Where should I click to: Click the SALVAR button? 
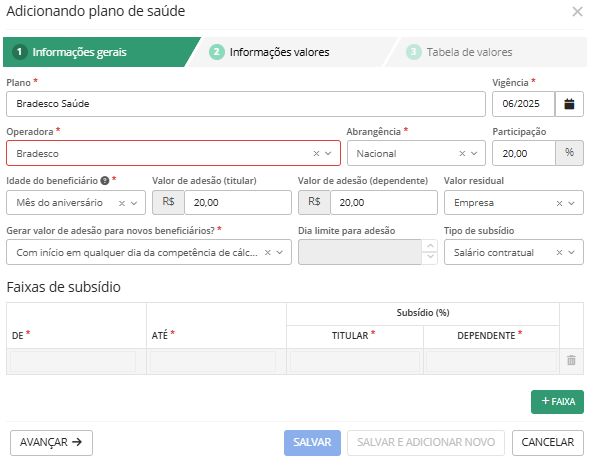coord(312,442)
